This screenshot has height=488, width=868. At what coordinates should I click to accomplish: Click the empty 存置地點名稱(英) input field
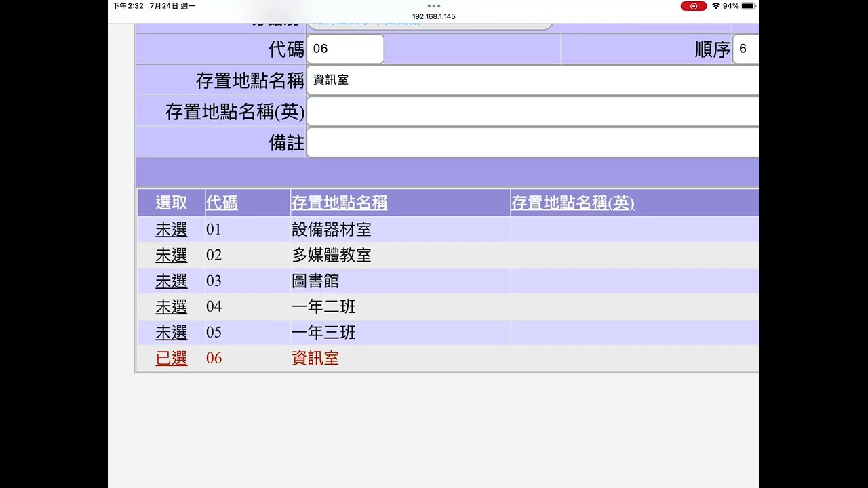click(x=533, y=111)
